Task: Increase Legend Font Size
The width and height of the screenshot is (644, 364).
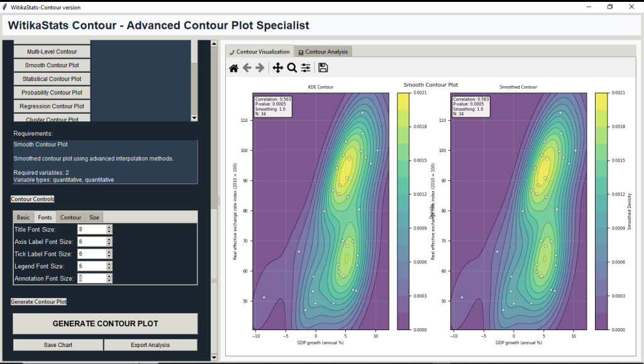Action: click(109, 264)
